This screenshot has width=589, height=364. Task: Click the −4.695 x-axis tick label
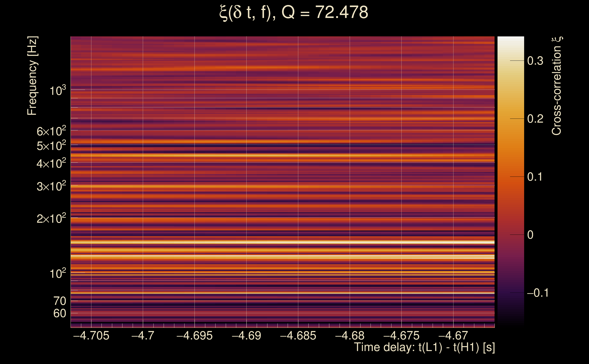pos(195,336)
